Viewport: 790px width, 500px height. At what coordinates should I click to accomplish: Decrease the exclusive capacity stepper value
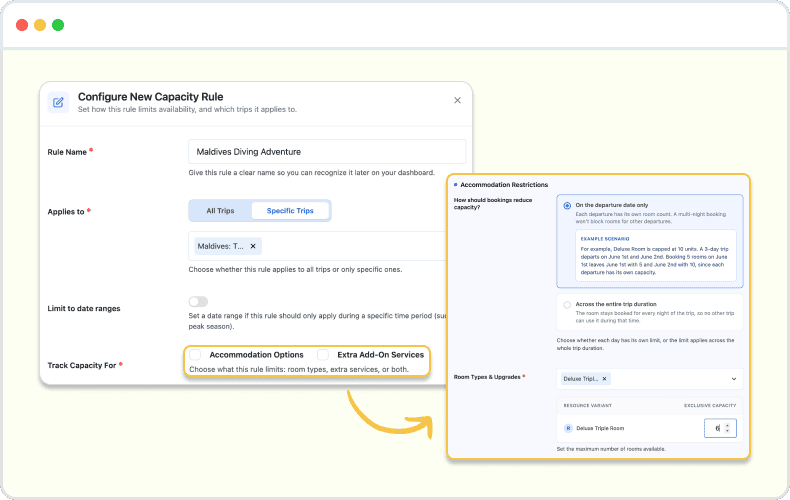pos(727,431)
